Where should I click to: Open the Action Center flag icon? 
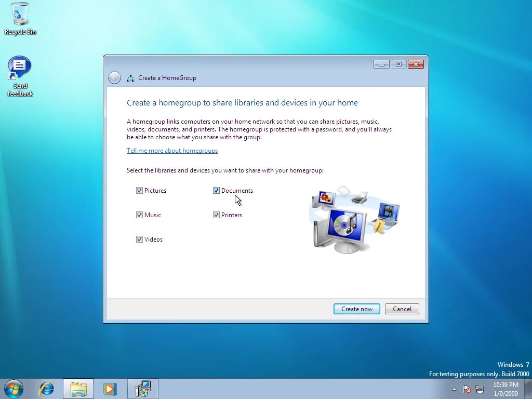[x=467, y=389]
